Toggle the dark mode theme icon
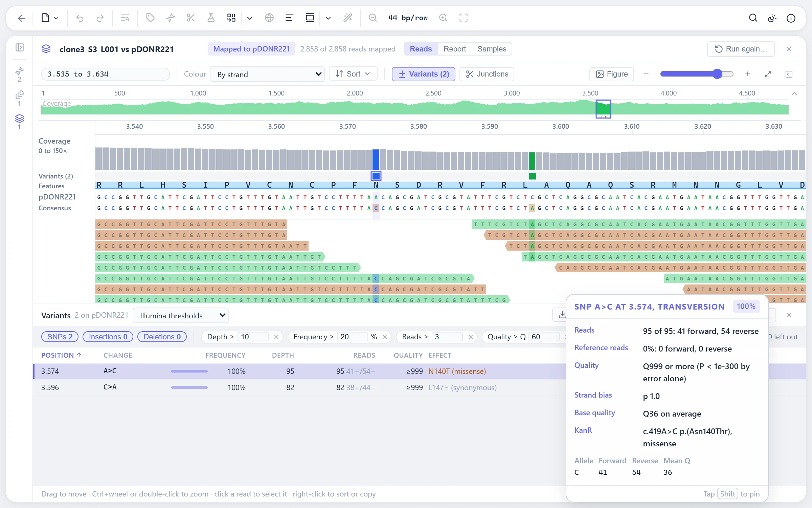 pos(772,18)
